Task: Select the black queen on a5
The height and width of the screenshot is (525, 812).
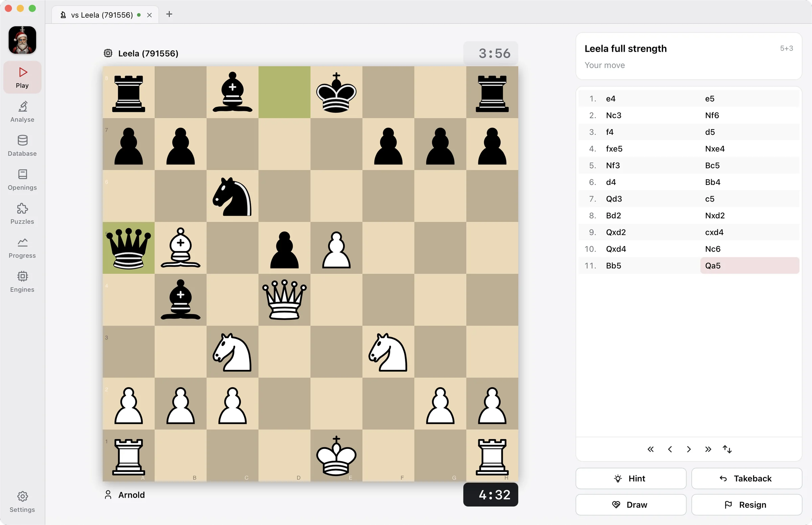Action: click(x=129, y=248)
